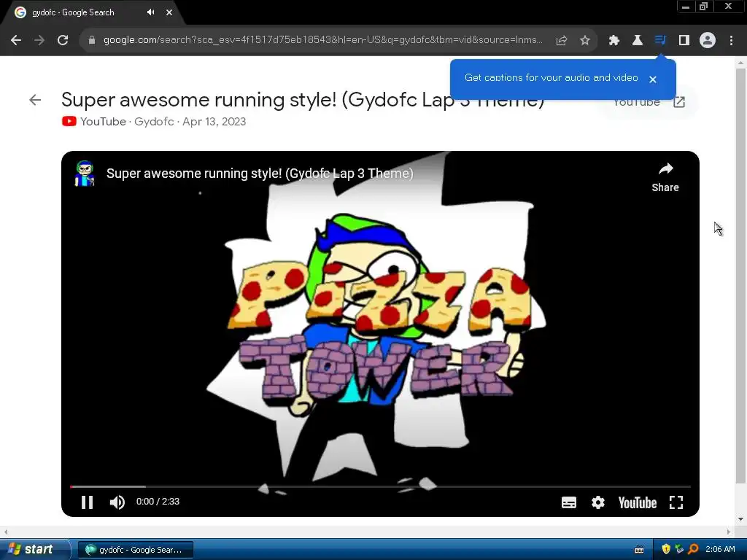Open video on YouTube external link icon
This screenshot has width=747, height=560.
click(679, 102)
